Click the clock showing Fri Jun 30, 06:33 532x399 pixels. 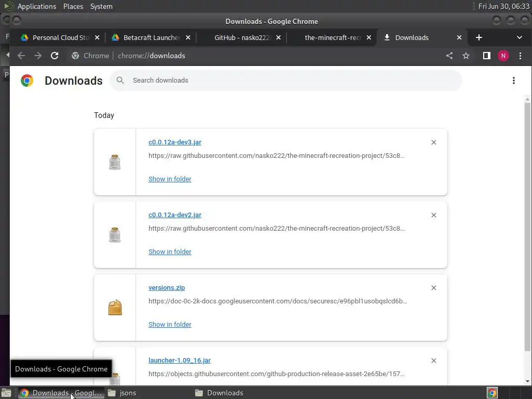pyautogui.click(x=503, y=6)
